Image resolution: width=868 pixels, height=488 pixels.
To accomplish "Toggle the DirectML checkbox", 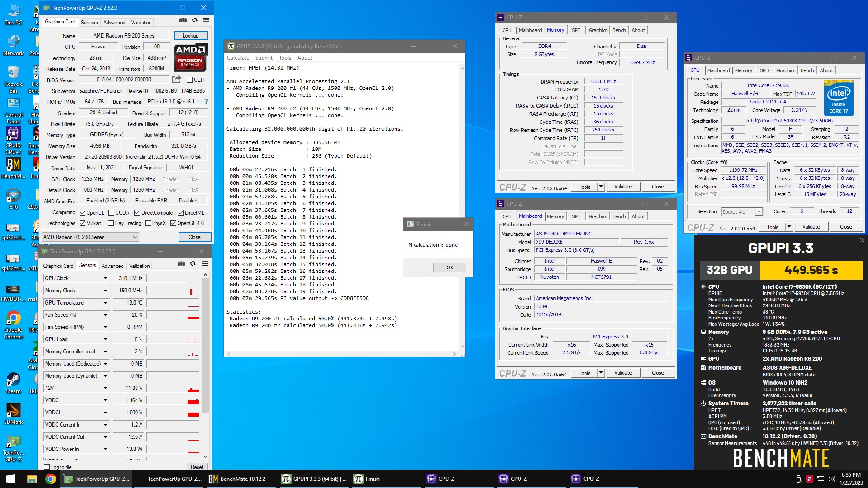I will pyautogui.click(x=180, y=213).
